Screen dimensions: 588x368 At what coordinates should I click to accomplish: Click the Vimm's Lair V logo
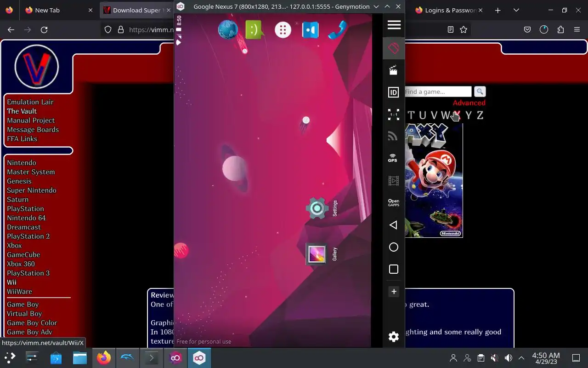pos(37,67)
